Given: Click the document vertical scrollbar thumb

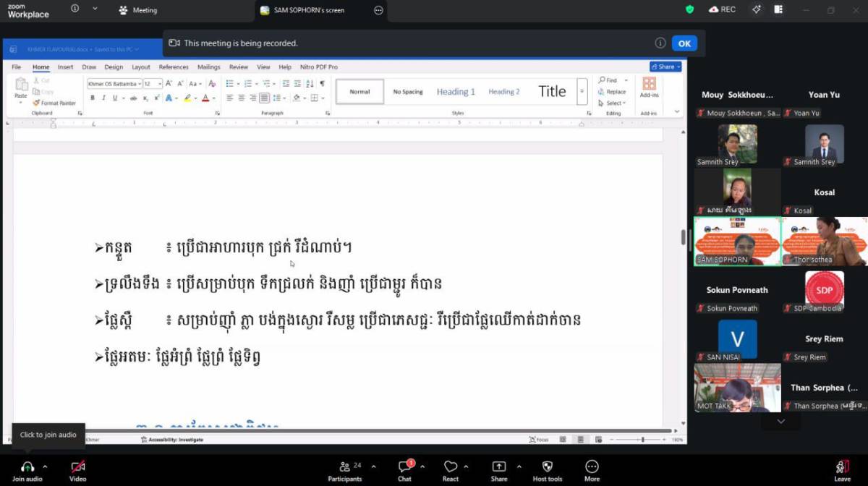Looking at the screenshot, I should click(x=683, y=237).
